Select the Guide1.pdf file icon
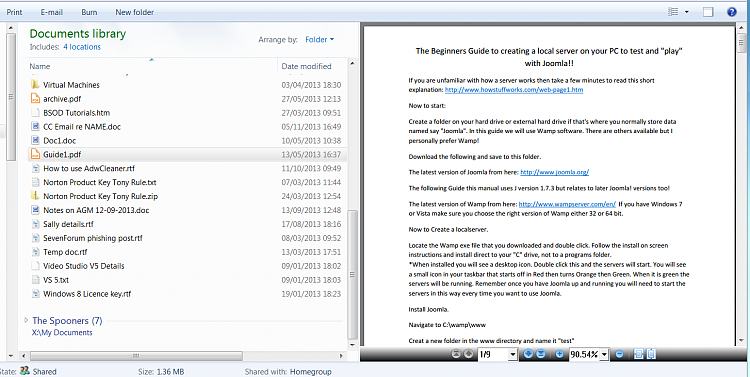Image resolution: width=750 pixels, height=377 pixels. pos(35,154)
